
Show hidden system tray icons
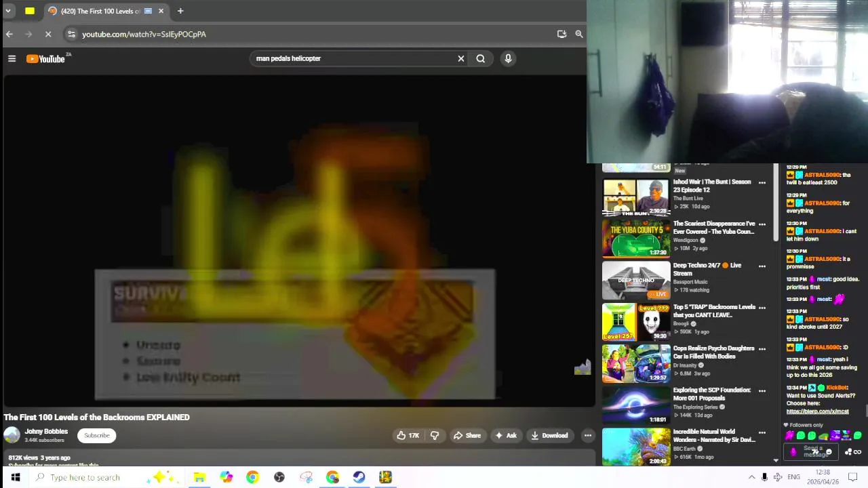click(x=751, y=477)
